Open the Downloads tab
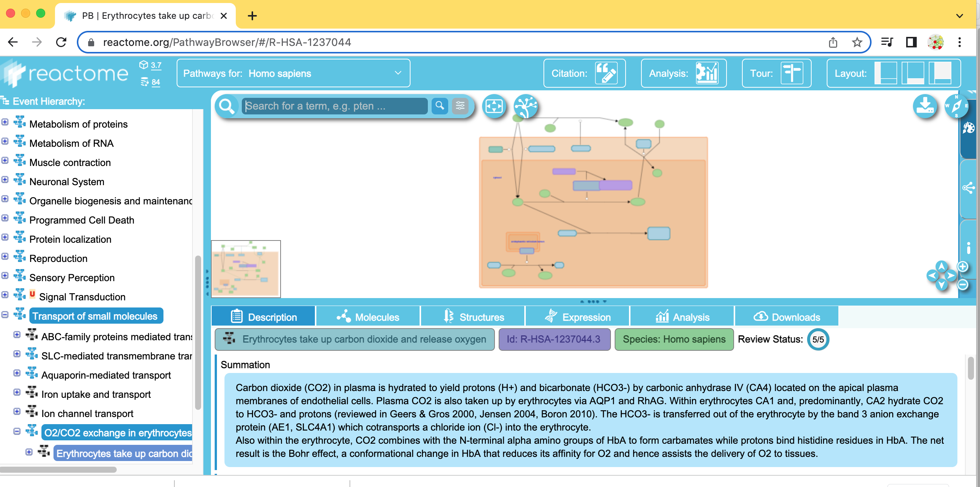 click(x=786, y=317)
